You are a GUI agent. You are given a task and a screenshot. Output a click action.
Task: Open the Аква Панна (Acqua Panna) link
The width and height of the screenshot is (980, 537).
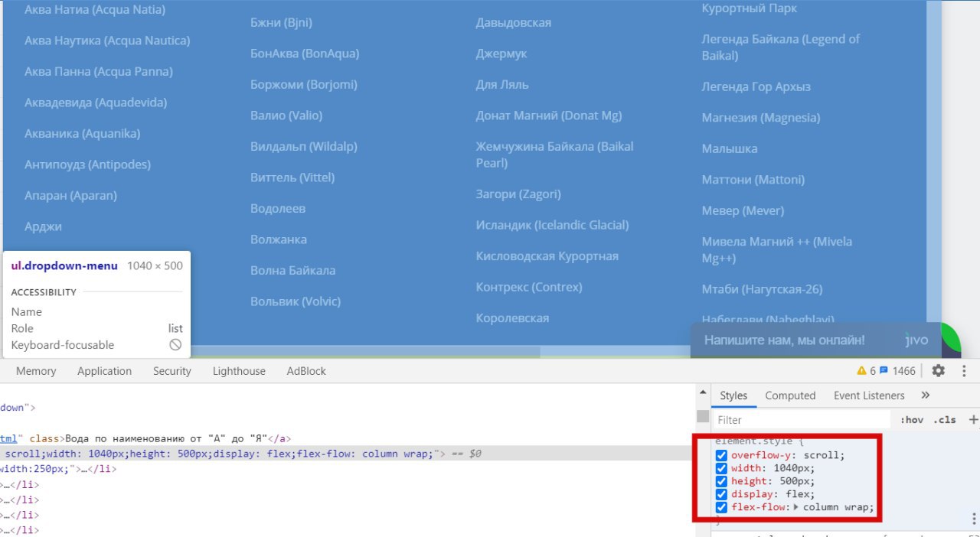[99, 71]
